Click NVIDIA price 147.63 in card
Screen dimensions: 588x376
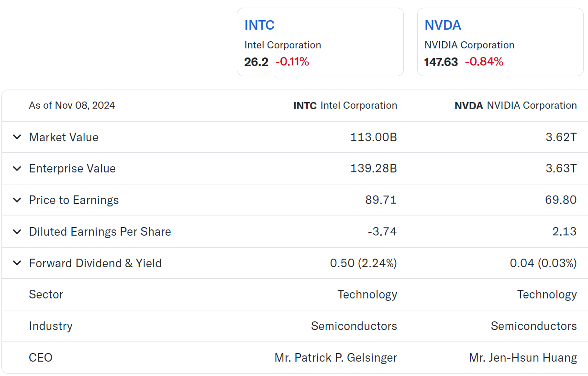coord(441,62)
